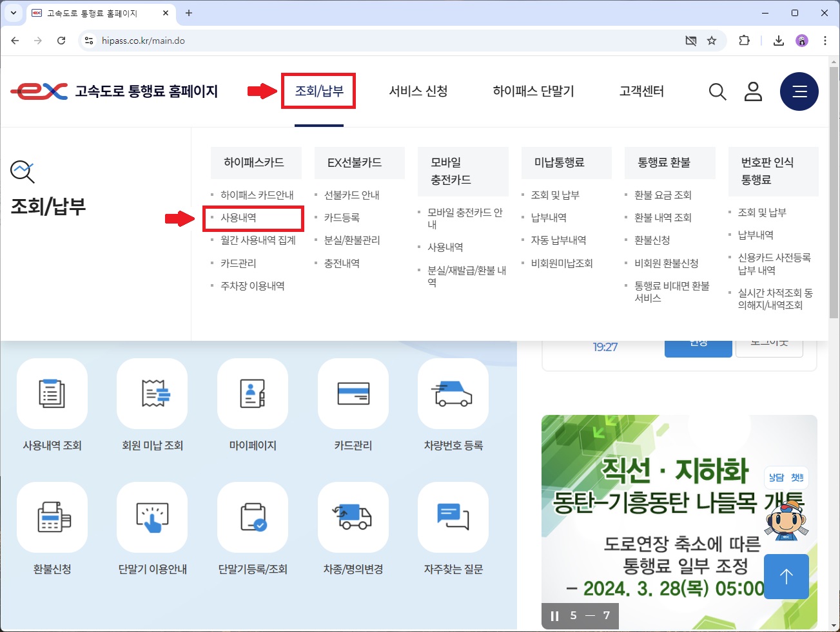840x632 pixels.
Task: Open the site search magnifier icon
Action: (717, 91)
